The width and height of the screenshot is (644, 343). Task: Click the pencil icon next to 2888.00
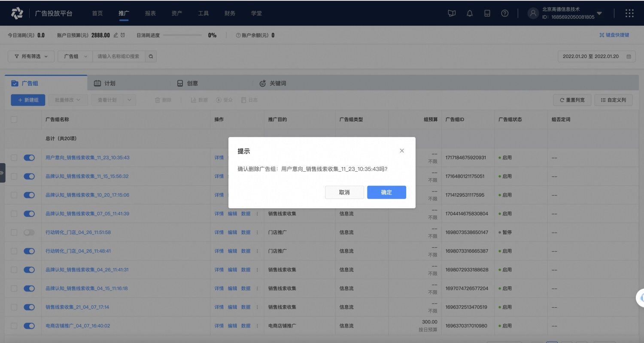point(115,35)
